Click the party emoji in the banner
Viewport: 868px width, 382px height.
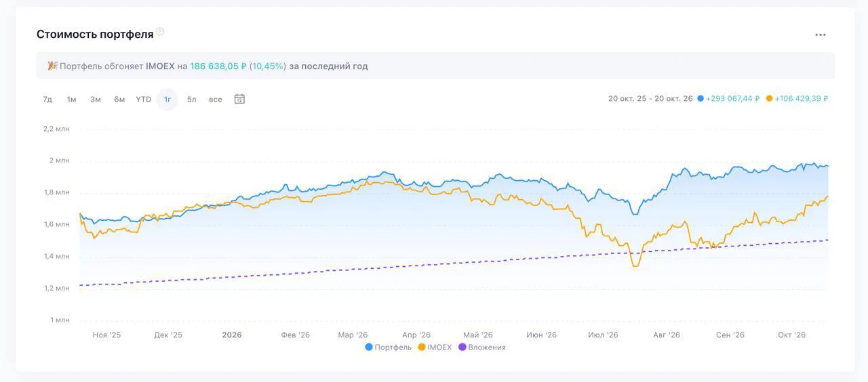(52, 66)
